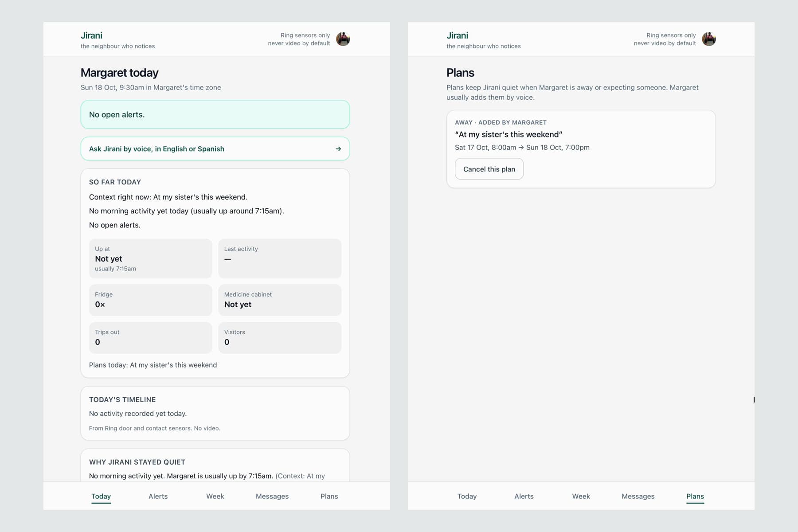Select the Visitors tile
The height and width of the screenshot is (532, 798).
coord(280,338)
